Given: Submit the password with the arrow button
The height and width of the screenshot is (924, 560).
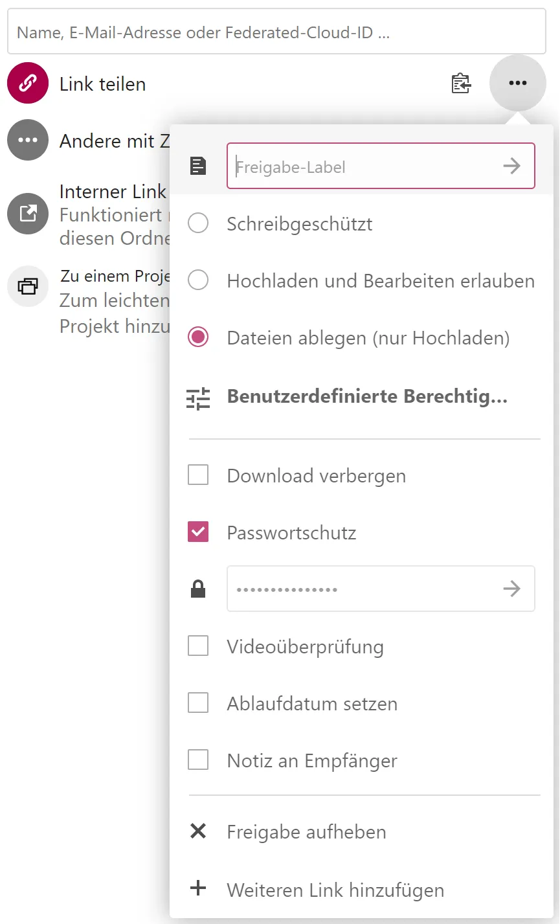Looking at the screenshot, I should point(511,589).
